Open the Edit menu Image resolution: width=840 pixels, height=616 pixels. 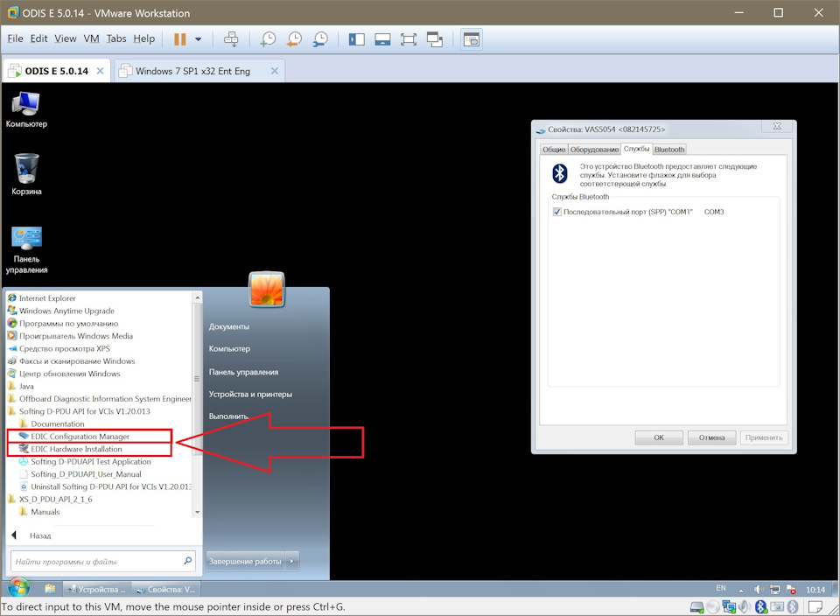[x=38, y=38]
